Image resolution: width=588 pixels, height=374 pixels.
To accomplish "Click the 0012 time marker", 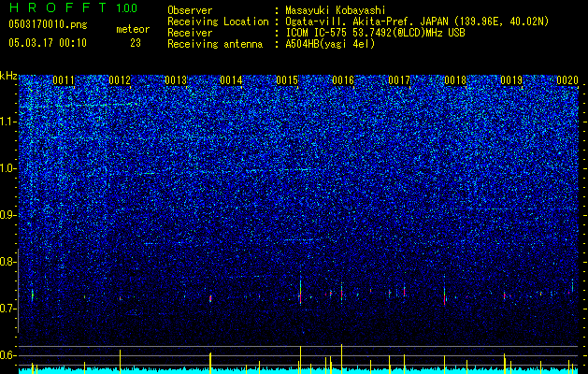I will 120,80.
